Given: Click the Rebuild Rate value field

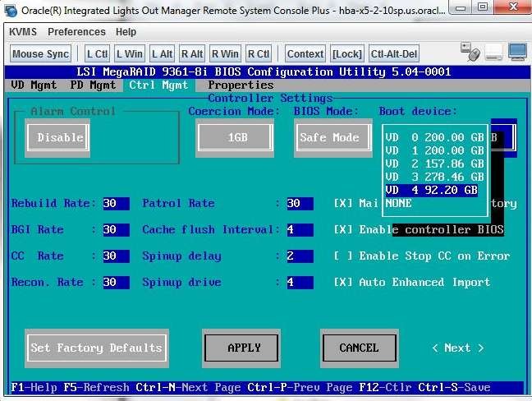Looking at the screenshot, I should [x=117, y=204].
